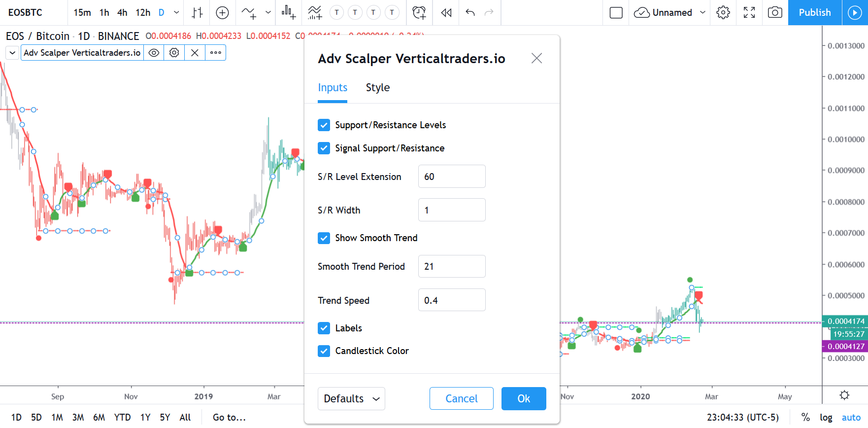This screenshot has width=868, height=428.
Task: Click the Ok button
Action: (x=524, y=398)
